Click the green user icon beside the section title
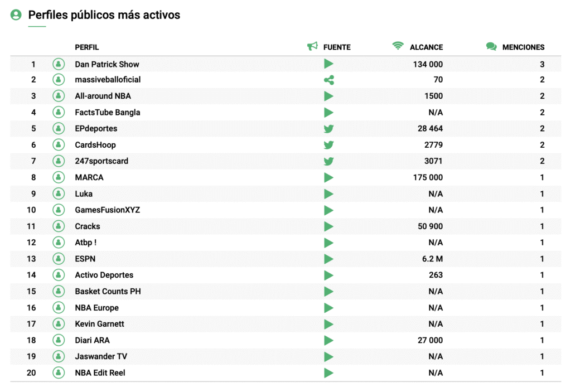Image resolution: width=571 pixels, height=392 pixels. [16, 15]
